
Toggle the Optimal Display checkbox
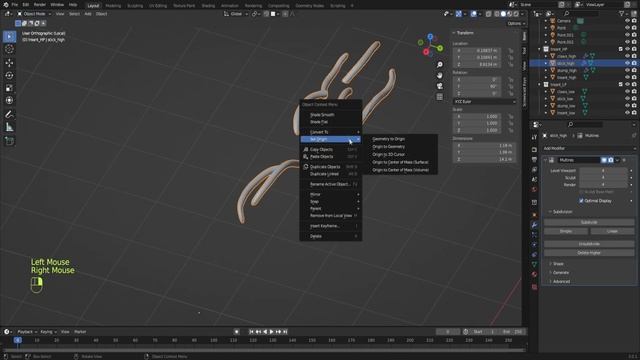coord(581,201)
